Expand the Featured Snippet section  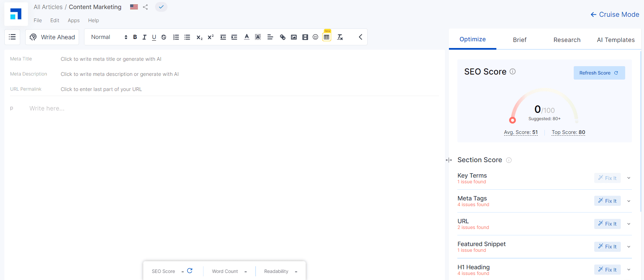629,247
